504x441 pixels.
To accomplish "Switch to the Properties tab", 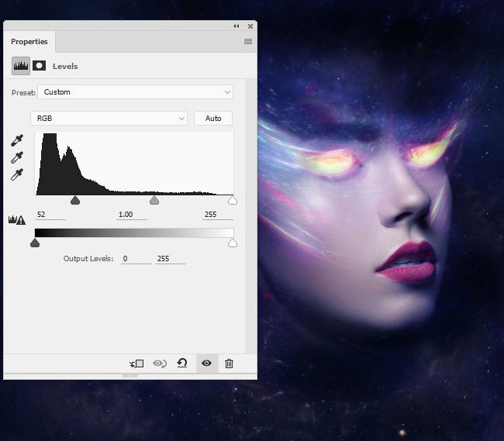I will pyautogui.click(x=29, y=41).
